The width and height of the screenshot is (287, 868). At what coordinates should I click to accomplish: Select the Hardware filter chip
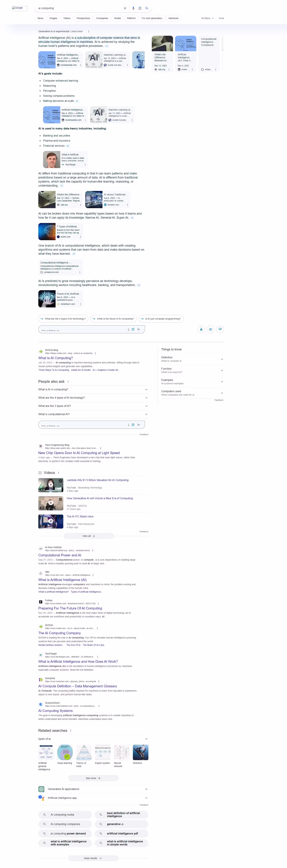173,18
